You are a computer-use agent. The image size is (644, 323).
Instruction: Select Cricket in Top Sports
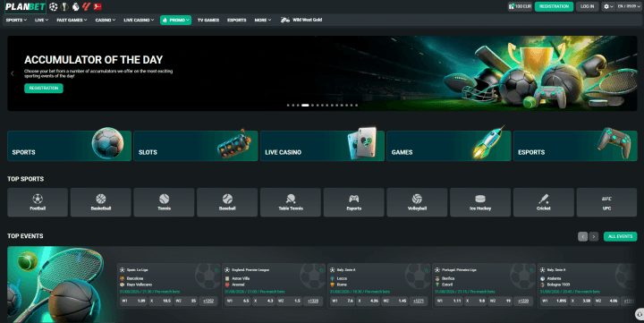coord(544,202)
